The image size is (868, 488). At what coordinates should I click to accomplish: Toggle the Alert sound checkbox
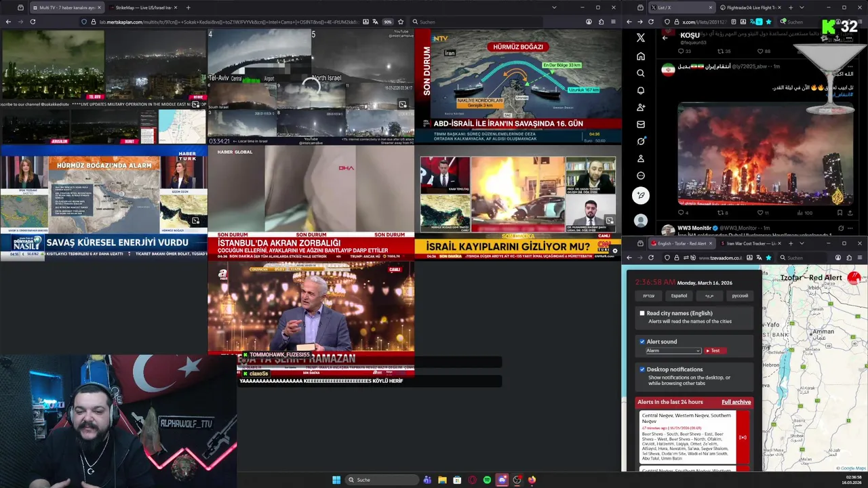point(642,342)
